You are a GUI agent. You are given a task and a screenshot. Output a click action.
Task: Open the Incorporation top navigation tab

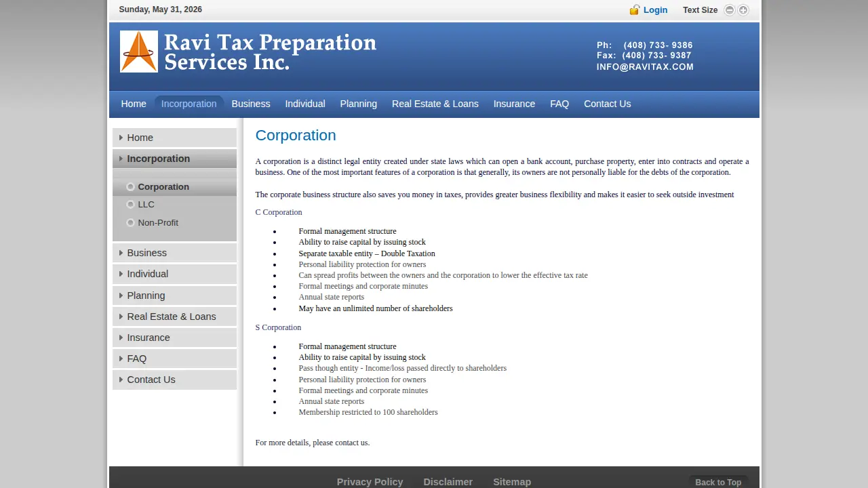tap(189, 104)
